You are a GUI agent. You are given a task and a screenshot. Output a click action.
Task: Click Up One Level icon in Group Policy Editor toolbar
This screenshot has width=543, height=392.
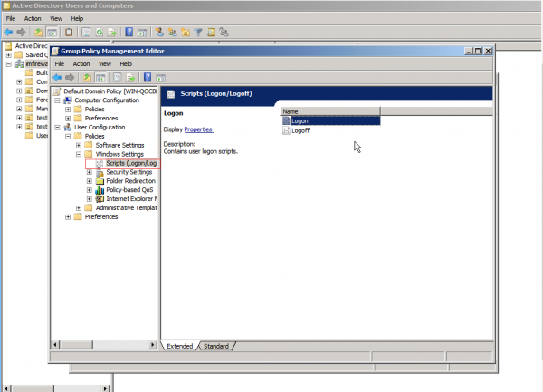tap(87, 78)
